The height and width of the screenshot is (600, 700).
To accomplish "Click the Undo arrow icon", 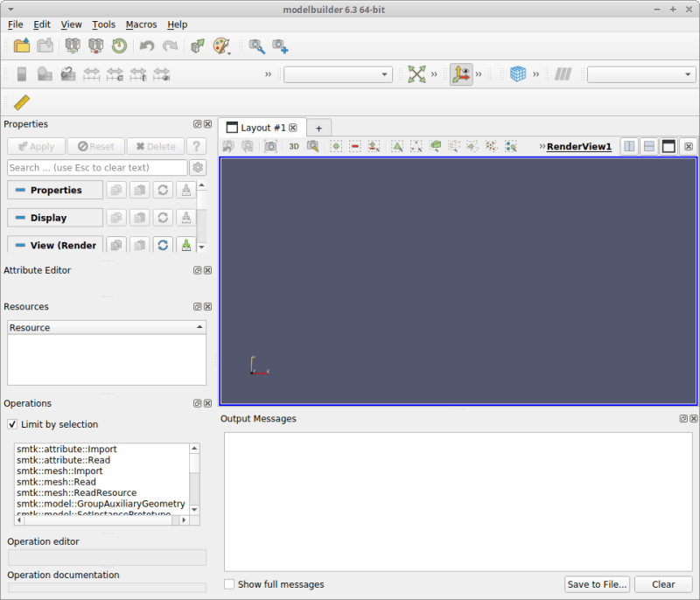I will (147, 45).
